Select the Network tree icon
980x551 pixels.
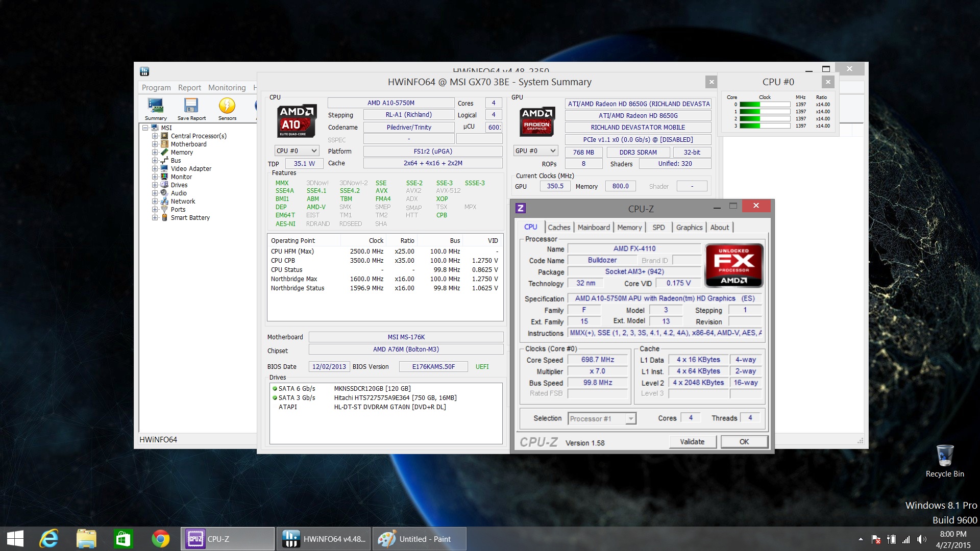click(x=164, y=201)
